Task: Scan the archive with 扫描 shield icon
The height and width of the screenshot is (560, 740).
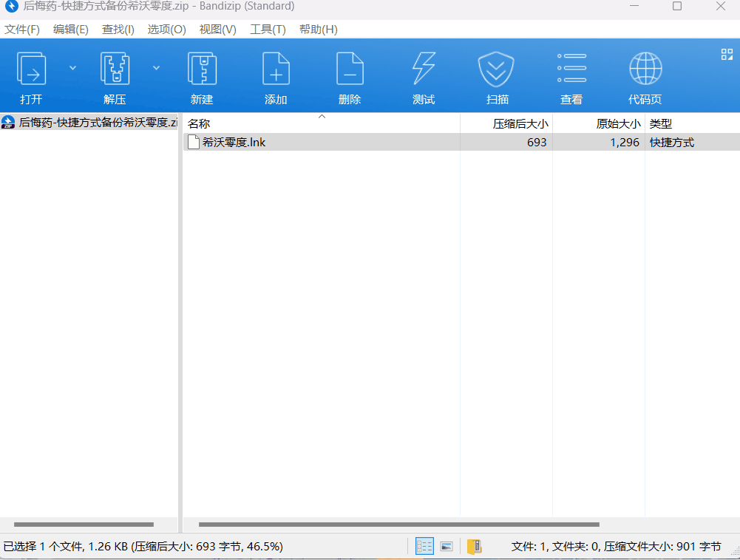Action: 496,69
